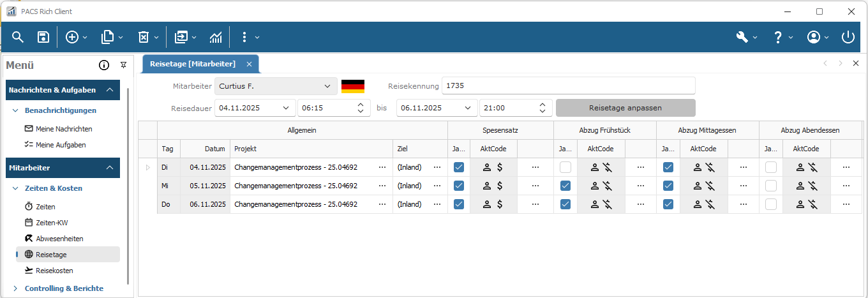Click the info icon beside Menü
Image resolution: width=868 pixels, height=298 pixels.
pos(104,65)
